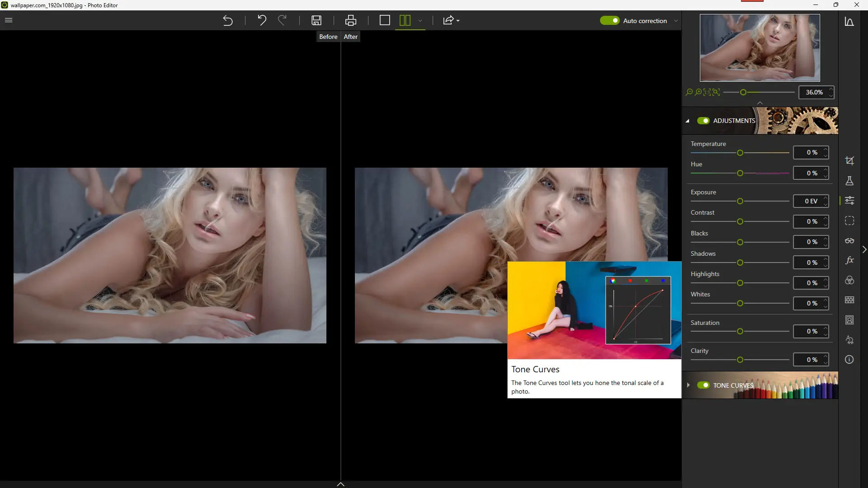Expand the Tone Curves section

[x=688, y=385]
